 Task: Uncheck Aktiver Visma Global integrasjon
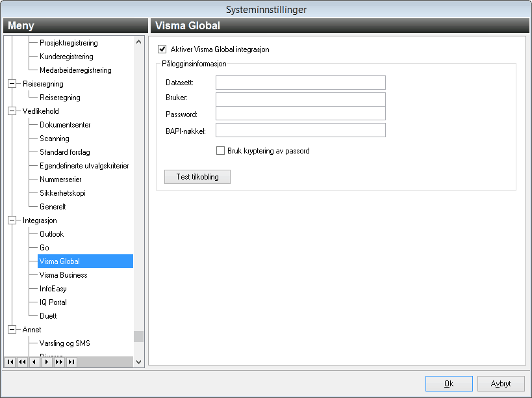point(162,49)
